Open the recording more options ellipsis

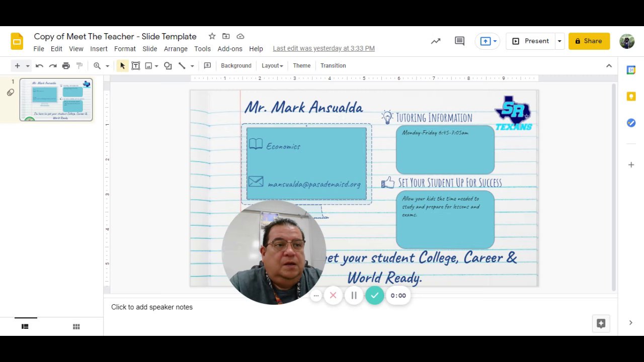[x=316, y=296]
